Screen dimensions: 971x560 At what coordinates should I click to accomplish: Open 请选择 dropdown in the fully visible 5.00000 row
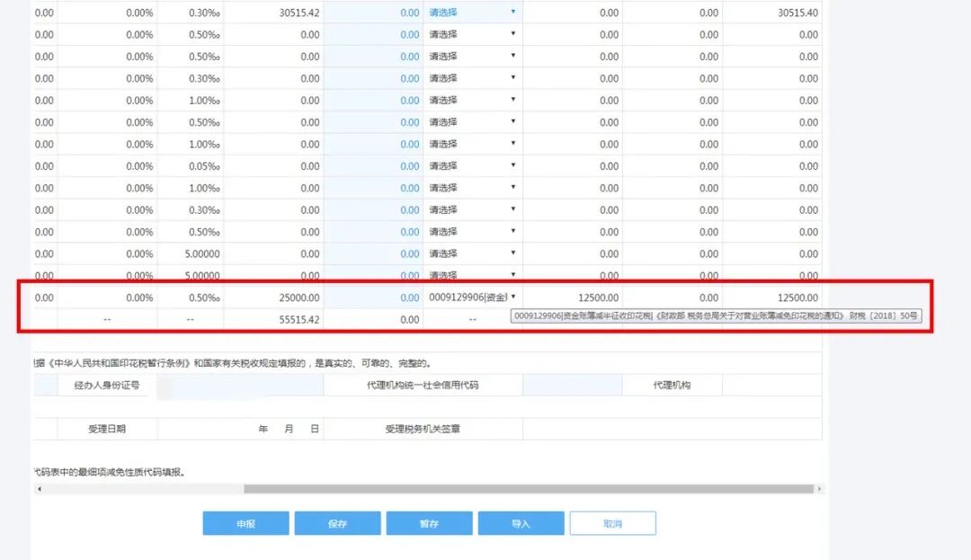click(473, 253)
